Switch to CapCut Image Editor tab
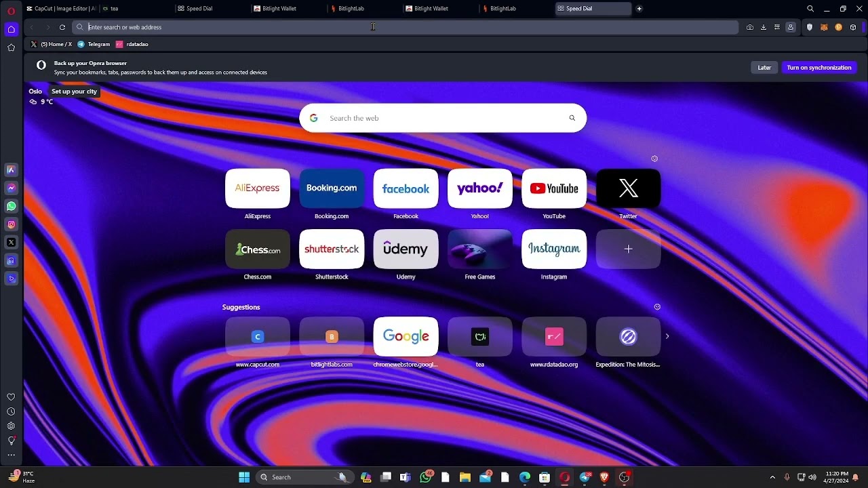The height and width of the screenshot is (488, 868). click(60, 9)
